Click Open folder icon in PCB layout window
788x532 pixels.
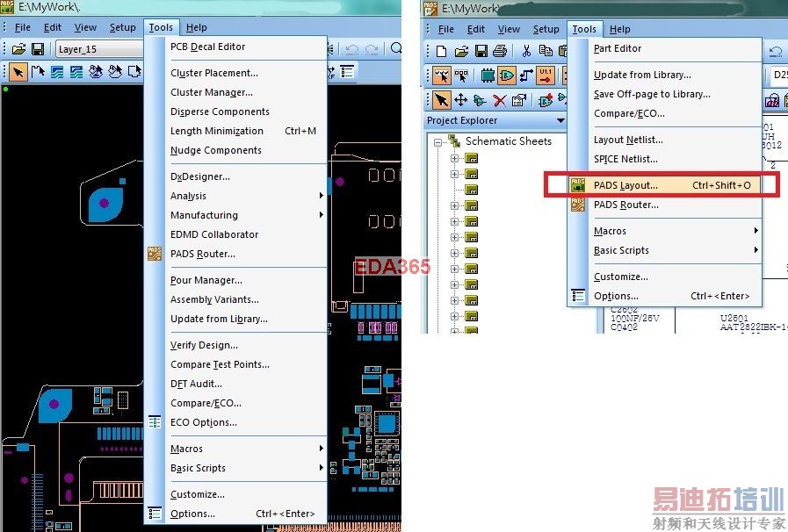coord(18,49)
